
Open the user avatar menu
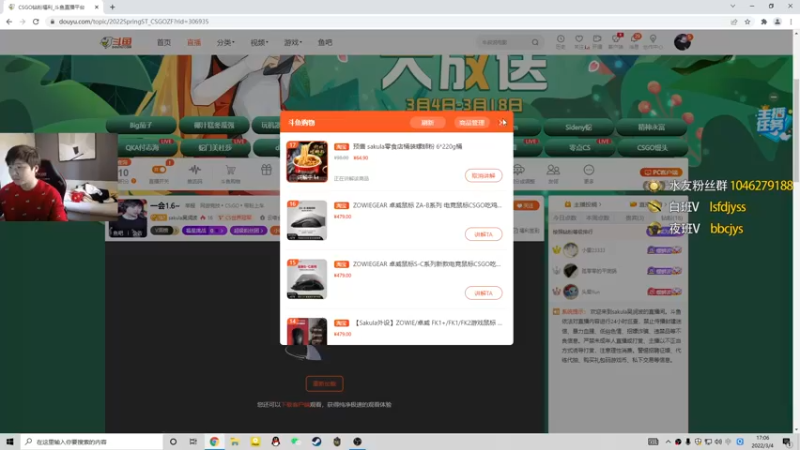[682, 42]
